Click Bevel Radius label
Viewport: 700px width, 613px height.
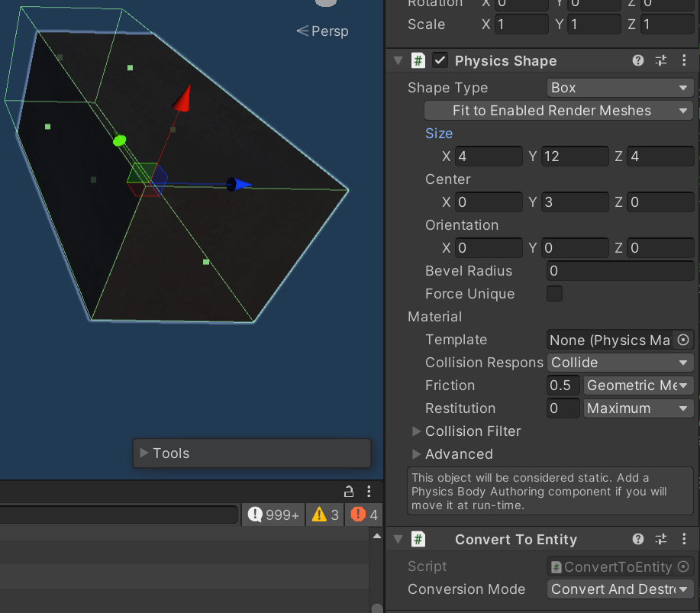[469, 271]
